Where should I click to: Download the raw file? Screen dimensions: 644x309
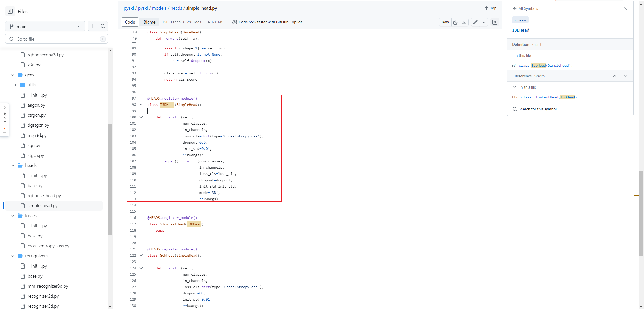(464, 22)
